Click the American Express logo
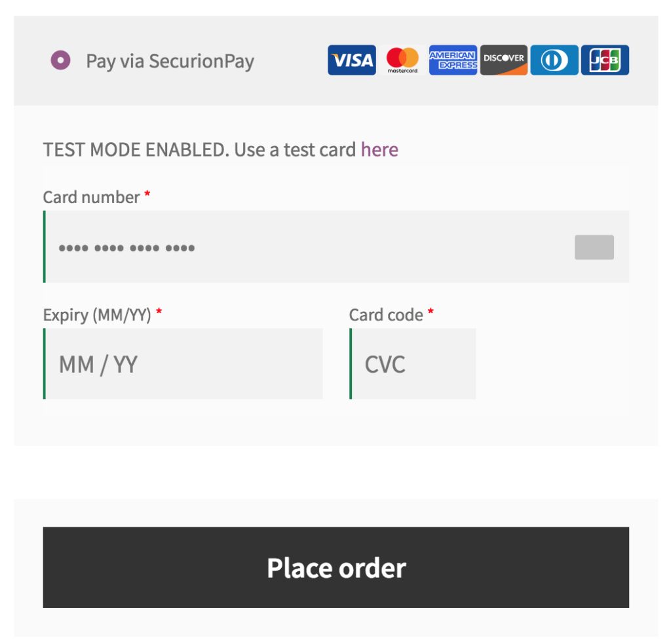Image resolution: width=671 pixels, height=644 pixels. (453, 60)
